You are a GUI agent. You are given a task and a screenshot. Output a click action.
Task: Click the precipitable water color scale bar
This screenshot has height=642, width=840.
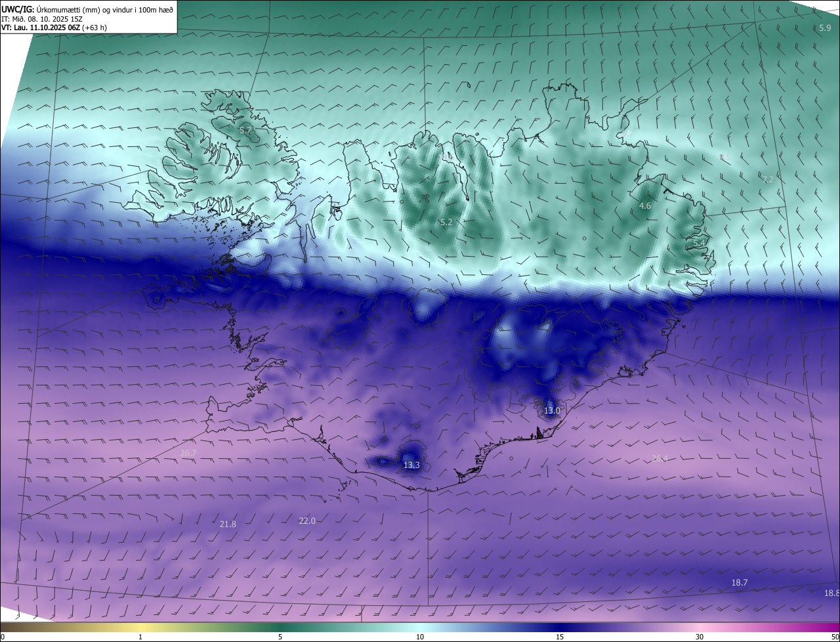point(420,628)
